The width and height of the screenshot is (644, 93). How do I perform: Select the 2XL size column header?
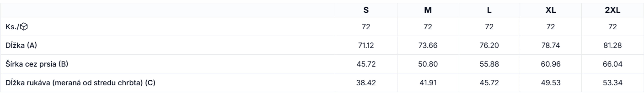pyautogui.click(x=612, y=10)
